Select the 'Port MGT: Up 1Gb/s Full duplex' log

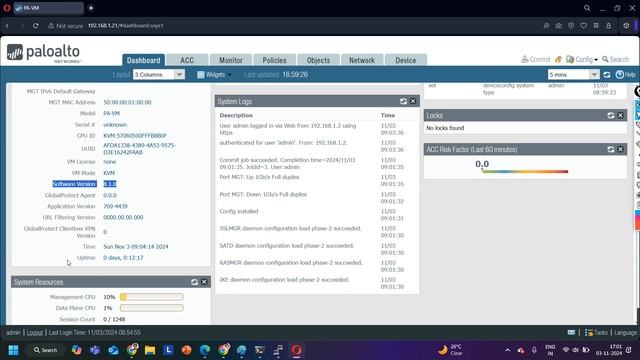click(x=259, y=177)
